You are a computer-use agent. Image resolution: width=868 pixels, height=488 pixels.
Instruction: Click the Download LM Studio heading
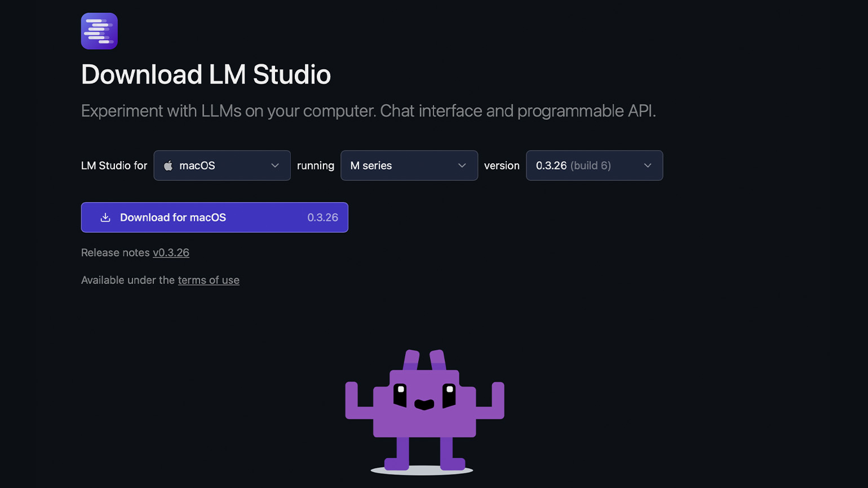point(206,74)
